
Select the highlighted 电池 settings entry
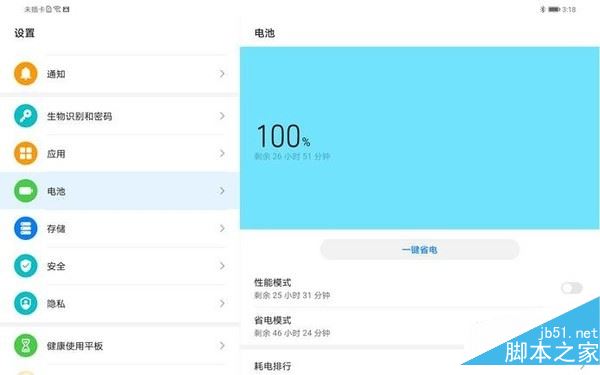click(120, 191)
